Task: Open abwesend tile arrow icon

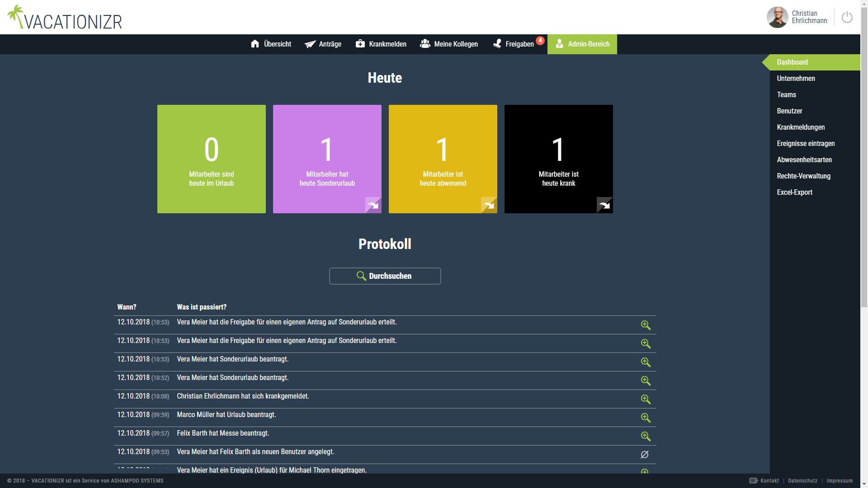Action: [x=489, y=205]
